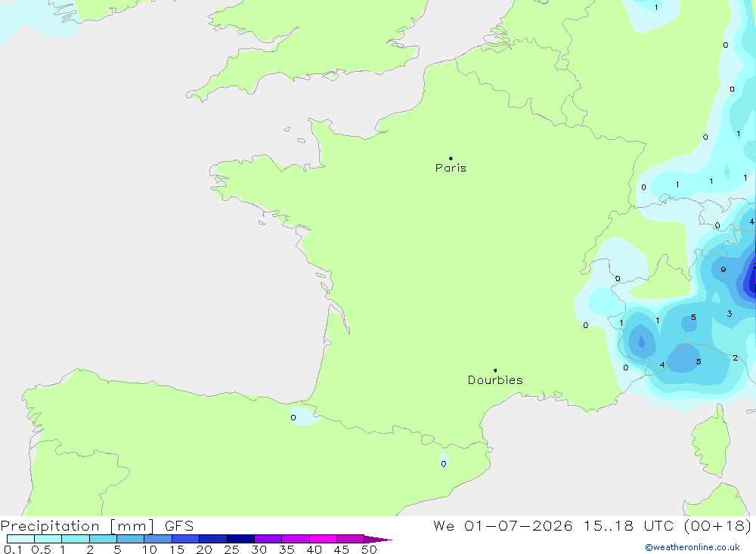Screen dimensions: 756x554
Task: Click the '35' legend scale label
Action: coord(287,549)
